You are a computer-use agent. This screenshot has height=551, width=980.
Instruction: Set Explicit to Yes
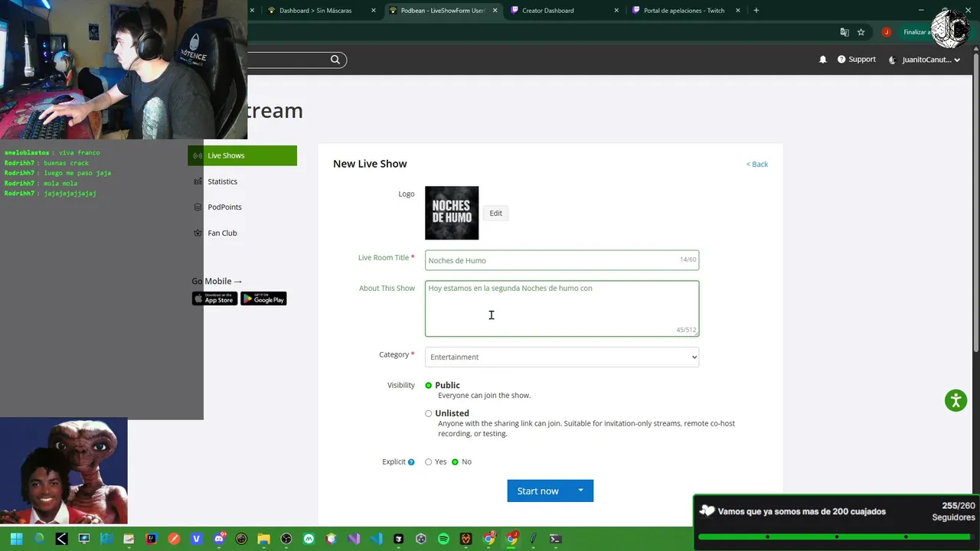coord(429,462)
